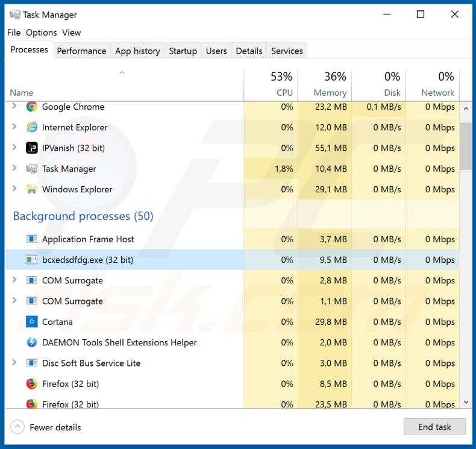This screenshot has height=449, width=476.
Task: Expand the Google Chrome process group
Action: 14,106
